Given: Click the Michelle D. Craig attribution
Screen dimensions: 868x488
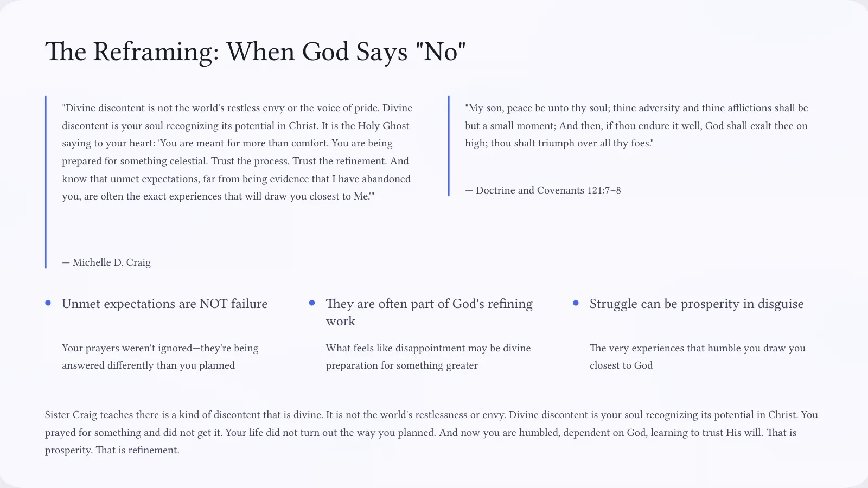Looking at the screenshot, I should click(106, 262).
